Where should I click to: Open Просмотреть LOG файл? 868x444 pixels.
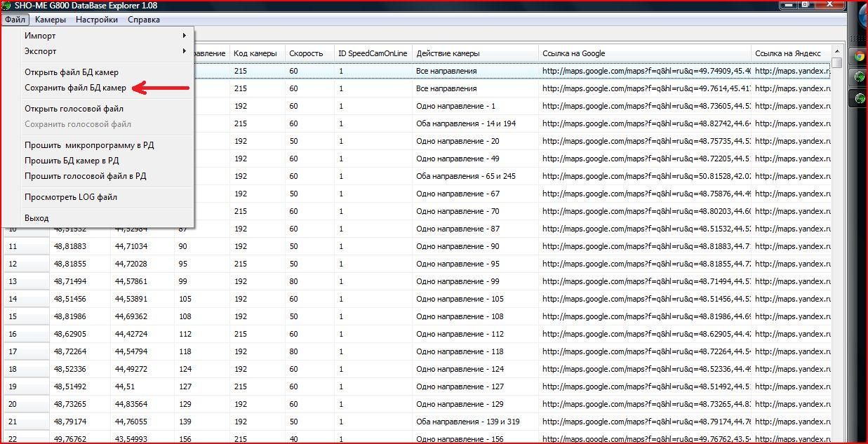pos(71,197)
